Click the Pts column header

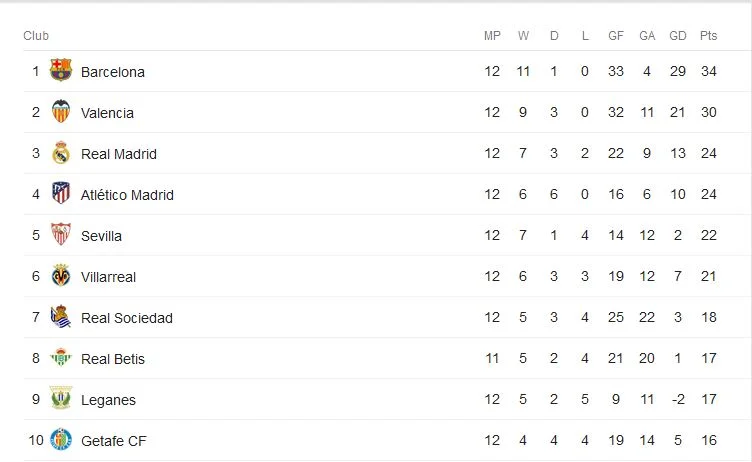point(709,36)
